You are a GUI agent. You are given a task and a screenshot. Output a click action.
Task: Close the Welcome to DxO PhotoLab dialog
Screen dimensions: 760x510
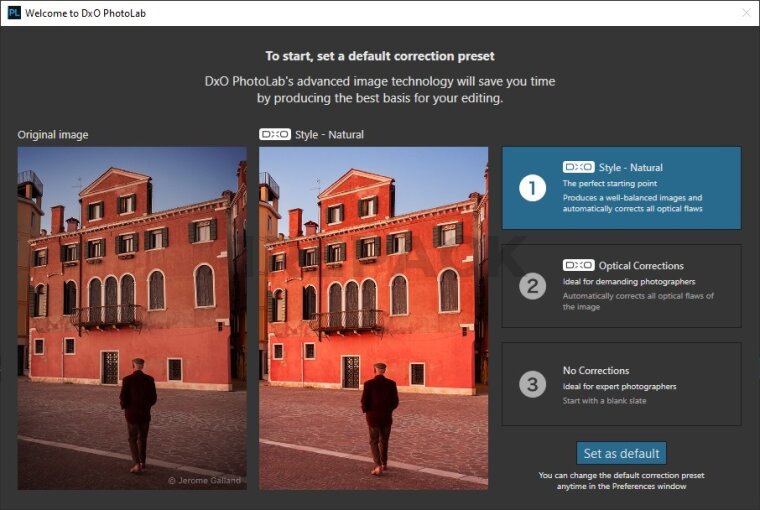tap(745, 13)
